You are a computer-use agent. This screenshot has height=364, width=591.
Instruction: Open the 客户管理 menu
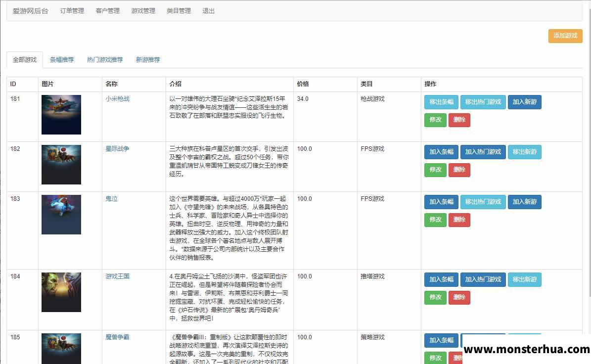107,11
